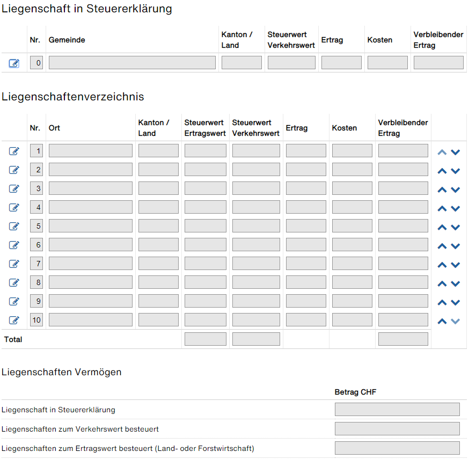The height and width of the screenshot is (459, 476).
Task: Edit Liegenschaftenverzeichnis row 5
Action: [14, 227]
